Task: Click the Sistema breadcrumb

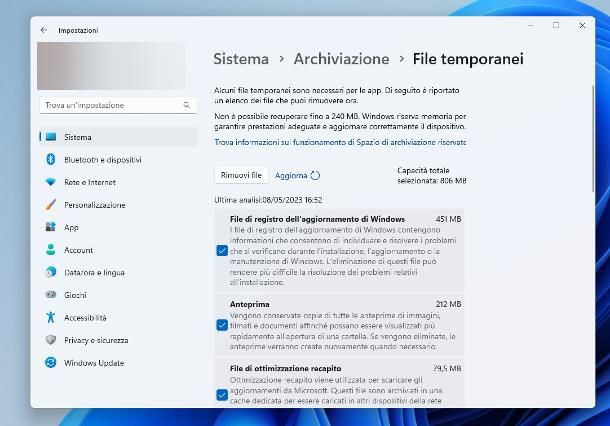Action: pyautogui.click(x=241, y=59)
